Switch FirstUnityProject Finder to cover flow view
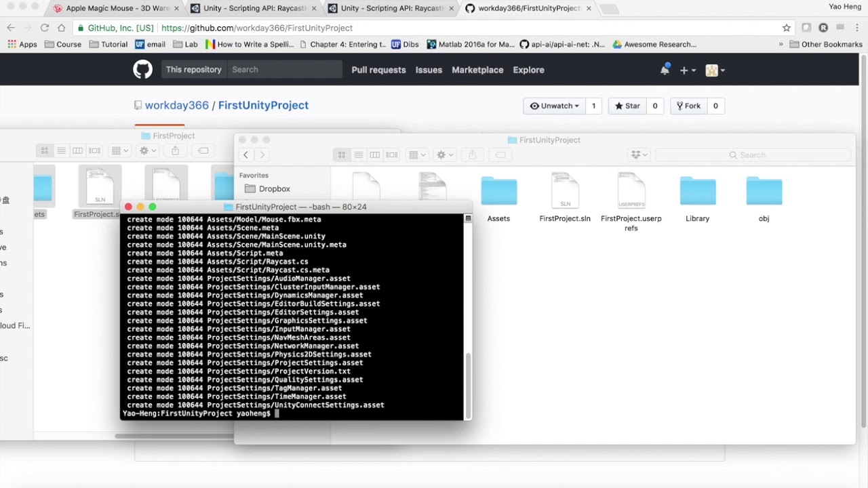Screen dimensions: 868x488 pyautogui.click(x=392, y=155)
